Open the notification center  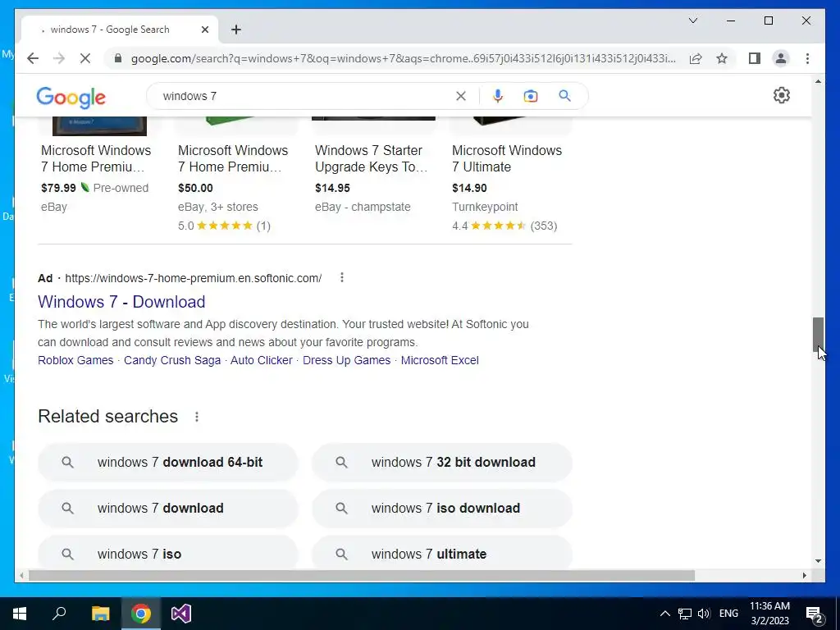(815, 614)
